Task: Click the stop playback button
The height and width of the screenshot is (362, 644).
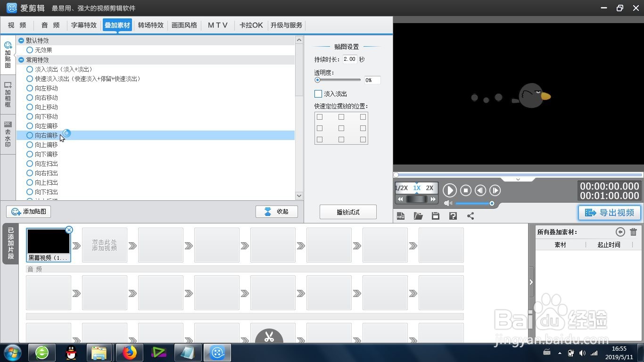Action: [466, 190]
